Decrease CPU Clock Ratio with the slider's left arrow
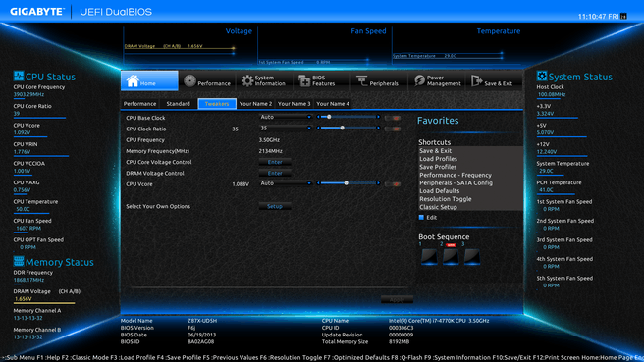The height and width of the screenshot is (362, 644). (318, 129)
